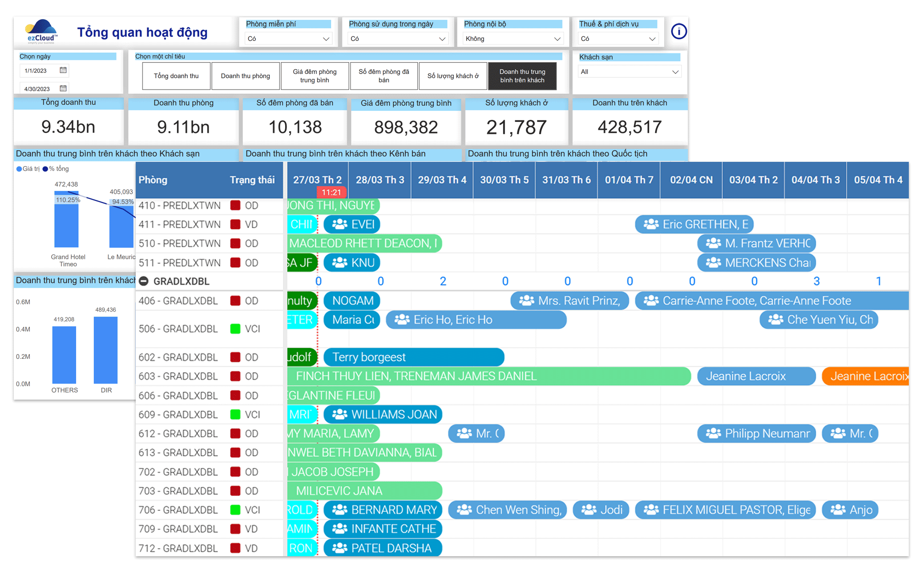Click the Tổng doanh thu 9.34bn card

[x=69, y=121]
